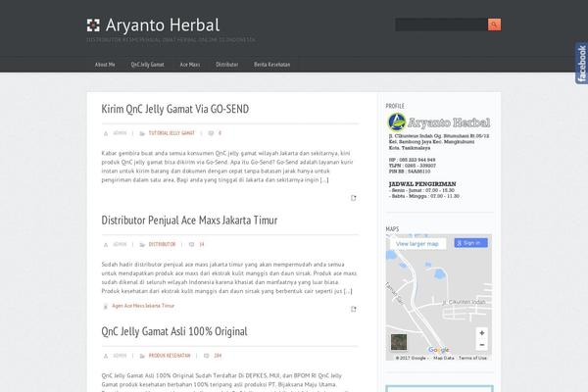Click folder icon beside PRODUK KESEHATAN

(x=142, y=356)
